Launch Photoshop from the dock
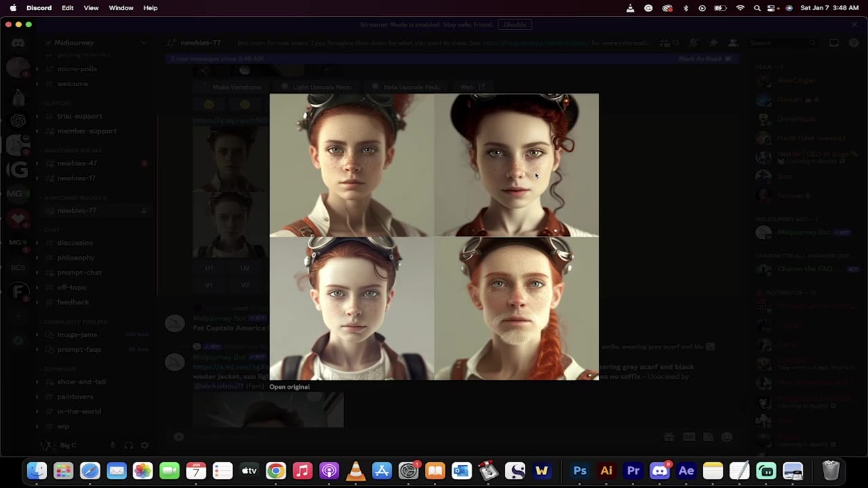Viewport: 868px width, 488px height. pos(580,470)
